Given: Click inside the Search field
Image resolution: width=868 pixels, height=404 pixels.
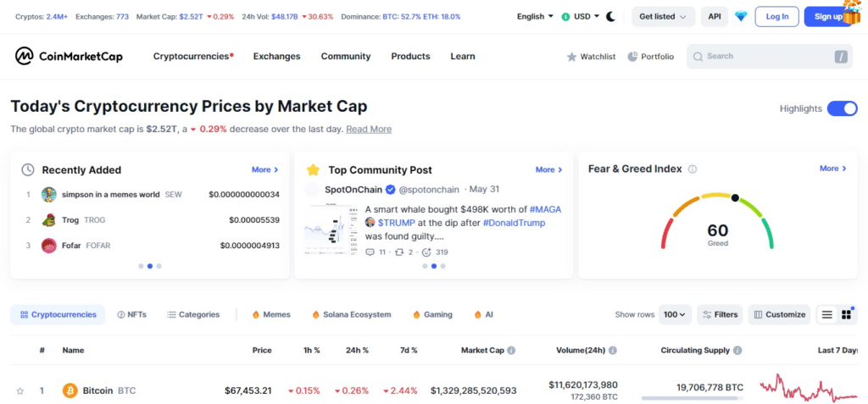Looking at the screenshot, I should [763, 57].
